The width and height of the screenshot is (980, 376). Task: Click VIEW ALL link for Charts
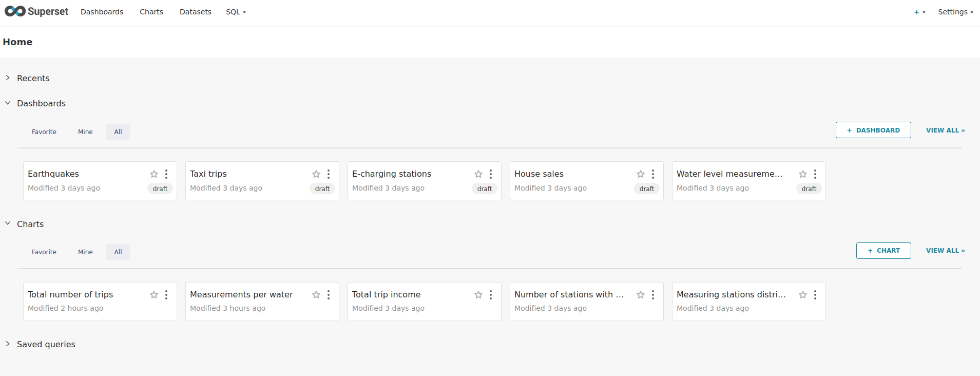click(x=945, y=251)
